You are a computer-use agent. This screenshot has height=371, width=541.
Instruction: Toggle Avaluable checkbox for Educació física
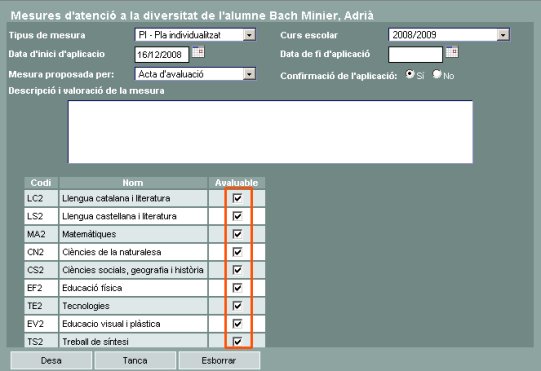point(237,288)
